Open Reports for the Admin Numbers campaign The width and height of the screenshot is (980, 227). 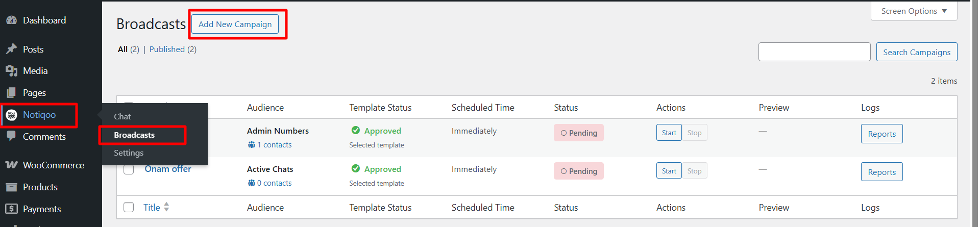click(x=881, y=134)
